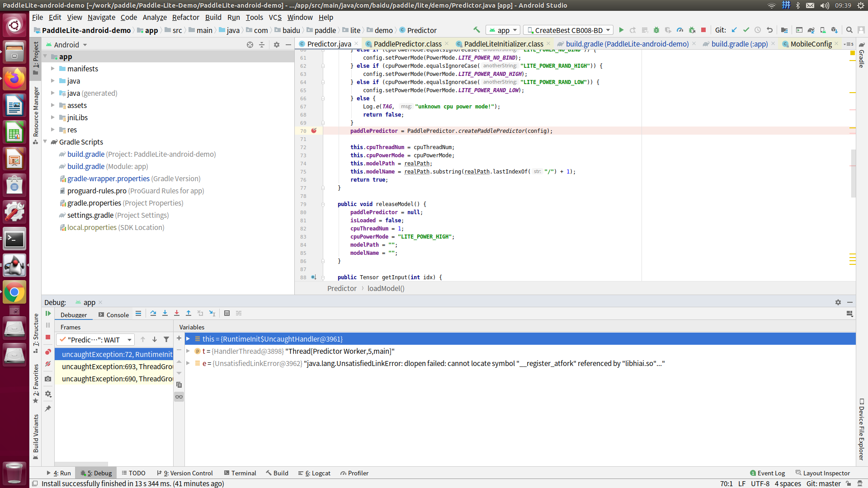
Task: Open the Android profiler icon in toolbar
Action: point(680,30)
